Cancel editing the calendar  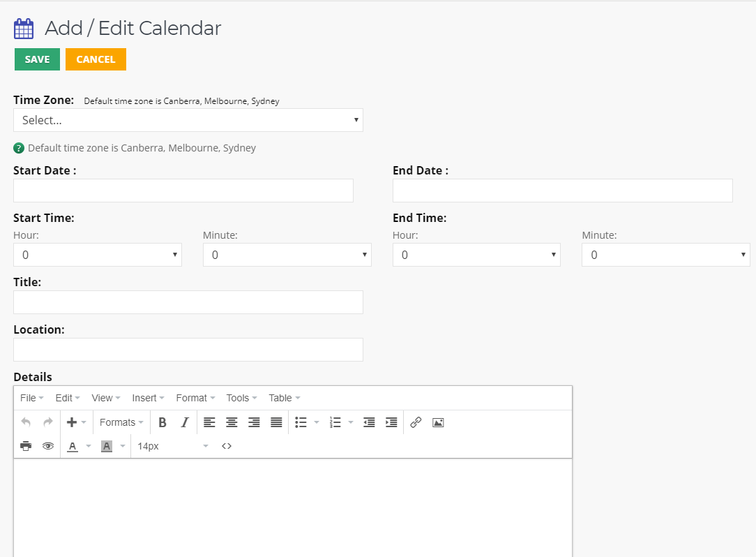tap(96, 59)
